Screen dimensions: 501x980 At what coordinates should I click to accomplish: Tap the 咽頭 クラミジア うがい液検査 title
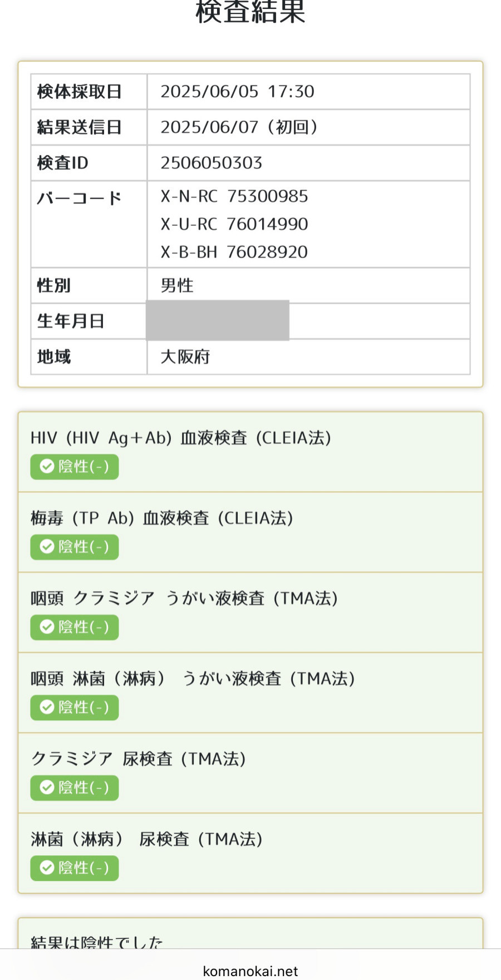(184, 598)
